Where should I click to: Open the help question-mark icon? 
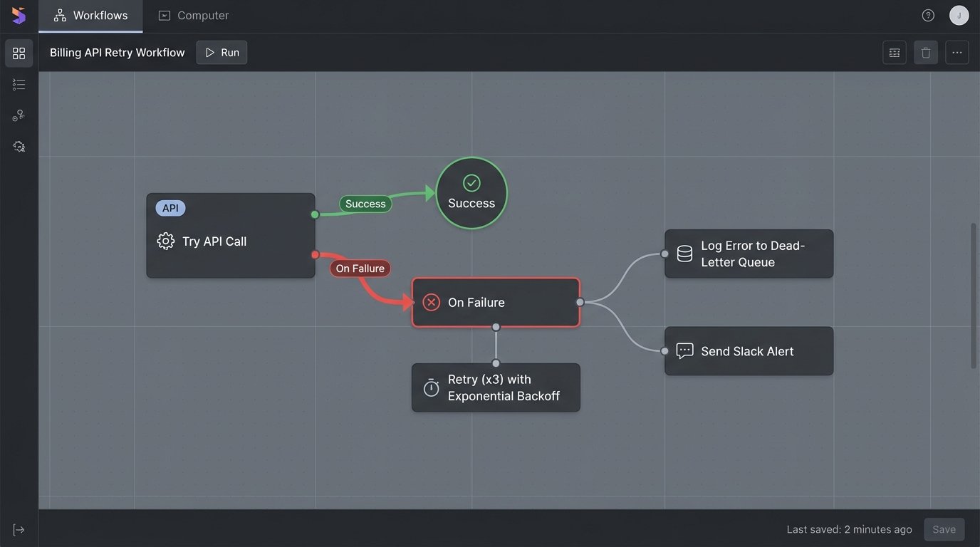pyautogui.click(x=927, y=14)
